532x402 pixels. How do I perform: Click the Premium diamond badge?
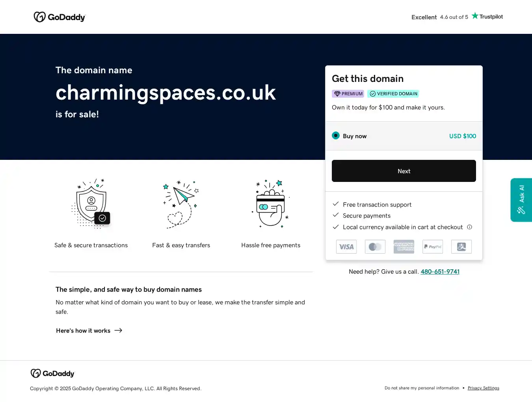[348, 94]
